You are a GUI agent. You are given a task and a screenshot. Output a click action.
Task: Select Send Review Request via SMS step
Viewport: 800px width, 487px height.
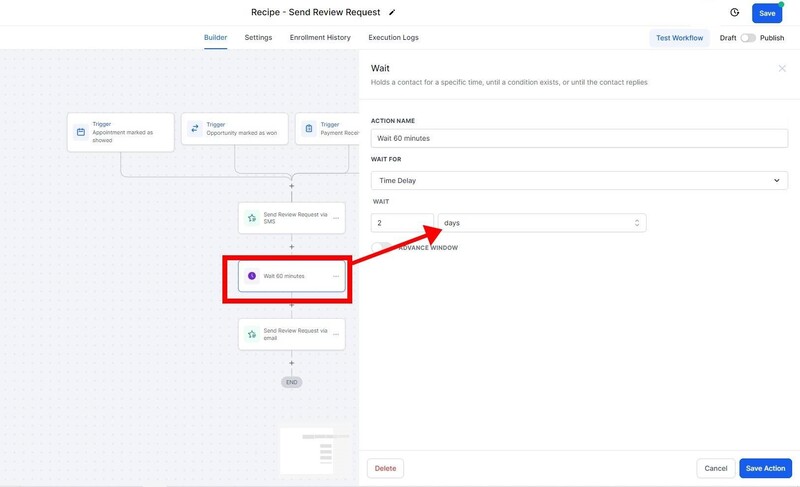[x=292, y=218]
